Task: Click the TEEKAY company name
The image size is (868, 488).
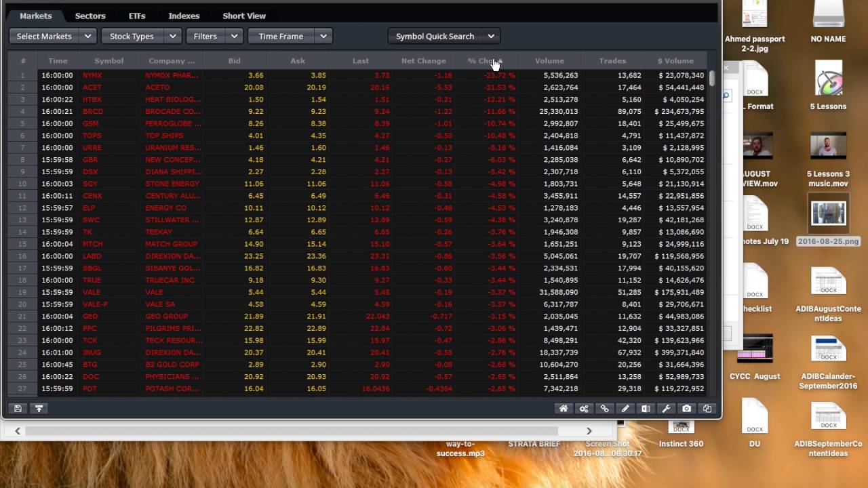Action: coord(159,232)
